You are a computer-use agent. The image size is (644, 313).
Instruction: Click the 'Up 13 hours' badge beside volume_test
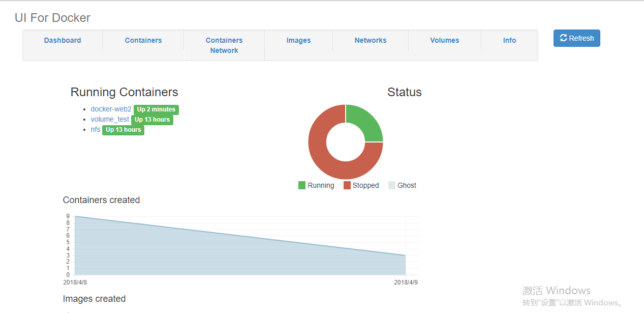(x=152, y=120)
